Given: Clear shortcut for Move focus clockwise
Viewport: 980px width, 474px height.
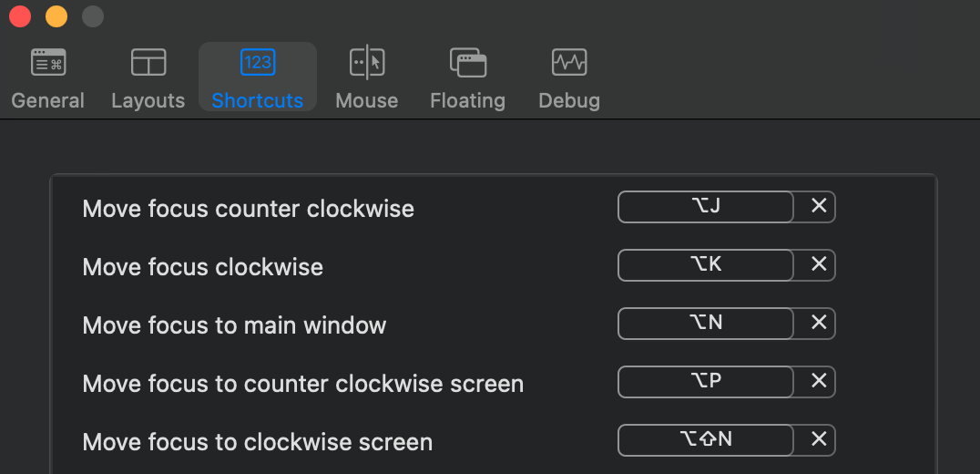Looking at the screenshot, I should click(818, 264).
